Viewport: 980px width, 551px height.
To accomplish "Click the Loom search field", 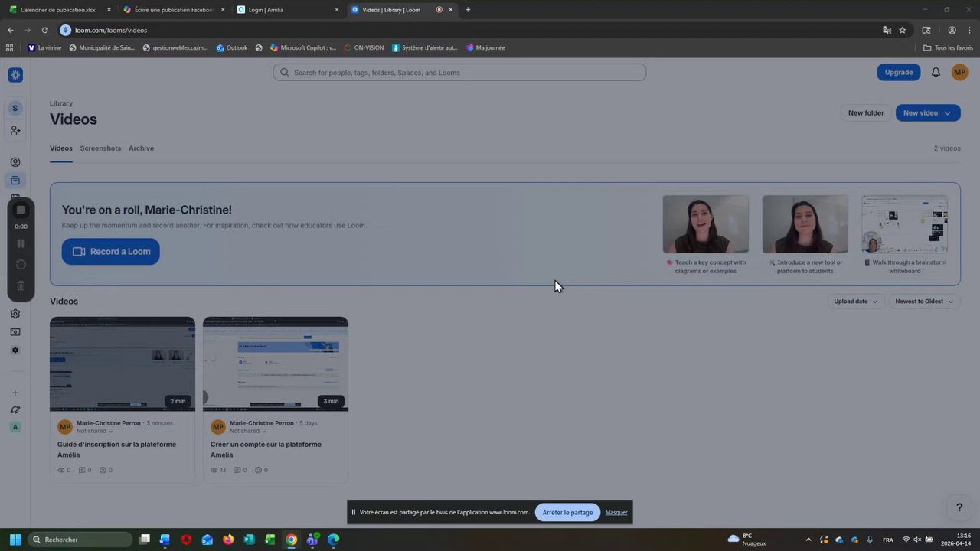I will [459, 72].
